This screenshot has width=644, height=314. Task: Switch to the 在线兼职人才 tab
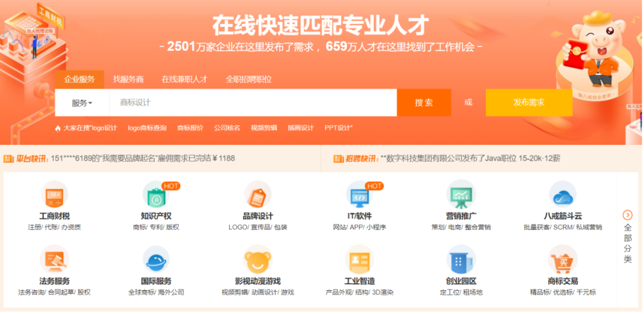(x=184, y=79)
